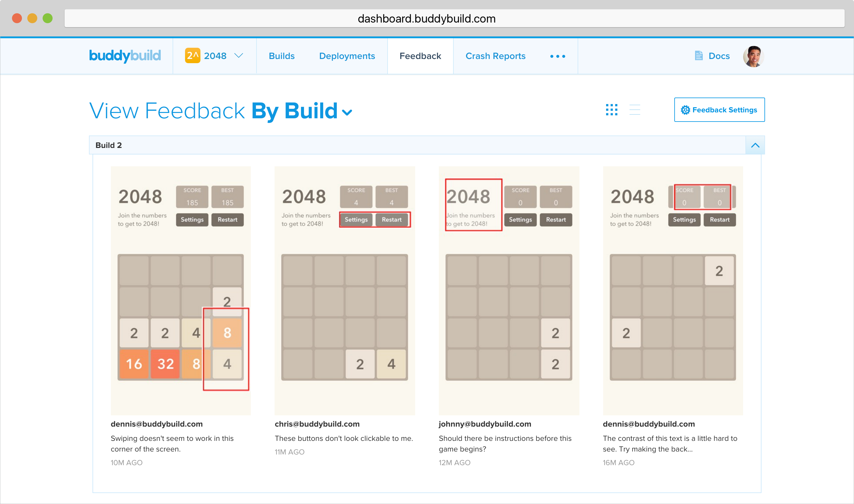Expand the 2048 app selector dropdown
This screenshot has width=854, height=504.
click(x=239, y=56)
